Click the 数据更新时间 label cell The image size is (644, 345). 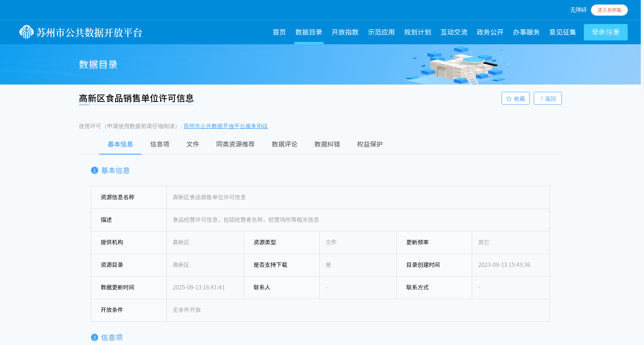tap(129, 287)
